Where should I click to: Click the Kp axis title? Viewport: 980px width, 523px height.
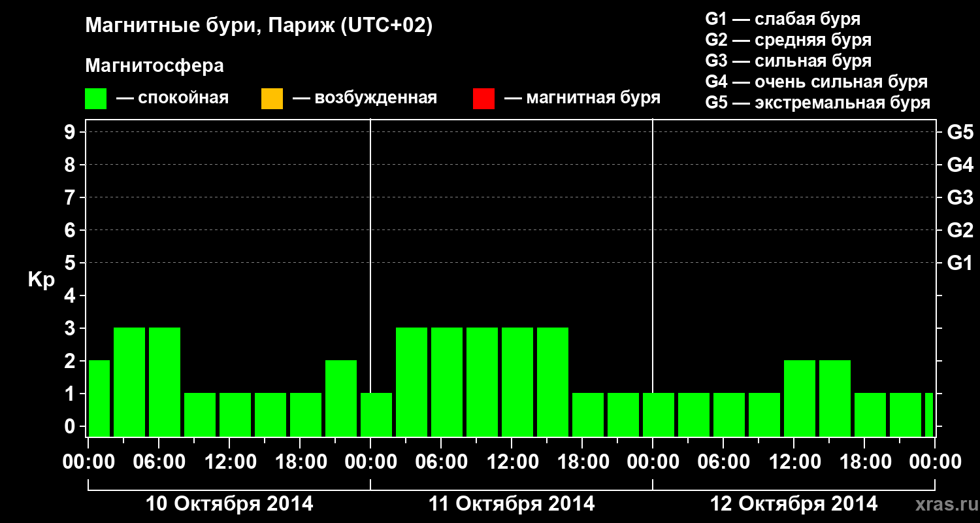(41, 279)
